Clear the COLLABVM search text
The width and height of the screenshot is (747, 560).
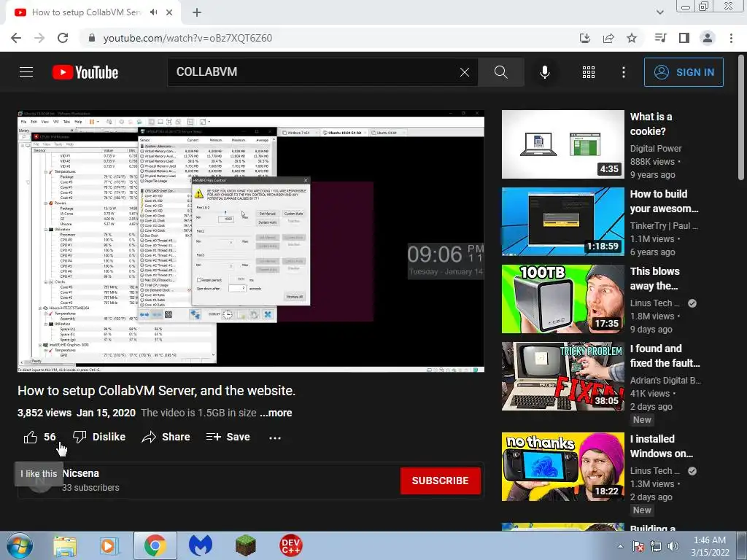coord(465,72)
